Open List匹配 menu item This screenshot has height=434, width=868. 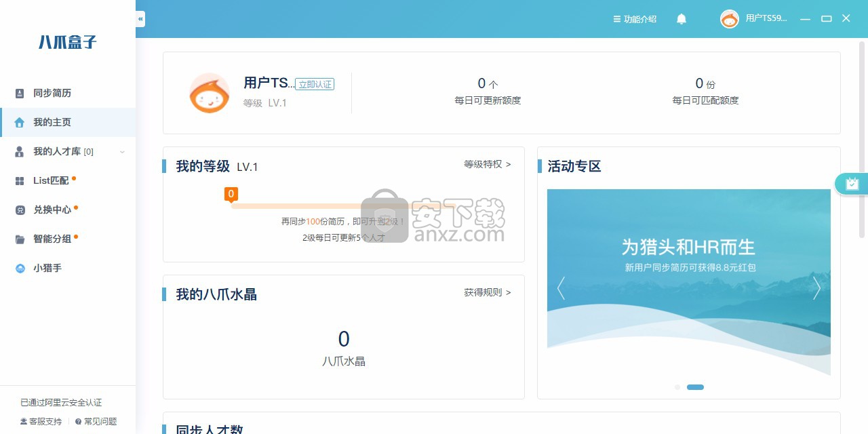pyautogui.click(x=68, y=180)
